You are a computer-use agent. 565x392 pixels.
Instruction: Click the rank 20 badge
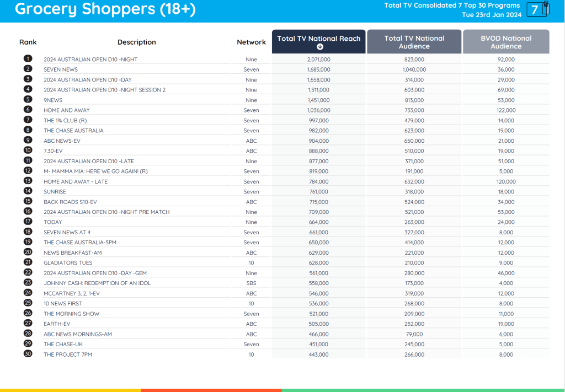(28, 252)
